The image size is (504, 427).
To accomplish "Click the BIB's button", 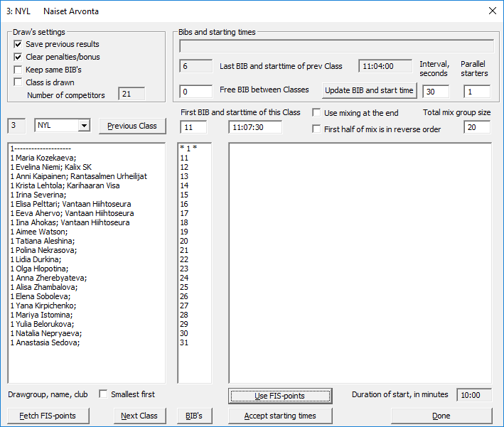I will 194,416.
